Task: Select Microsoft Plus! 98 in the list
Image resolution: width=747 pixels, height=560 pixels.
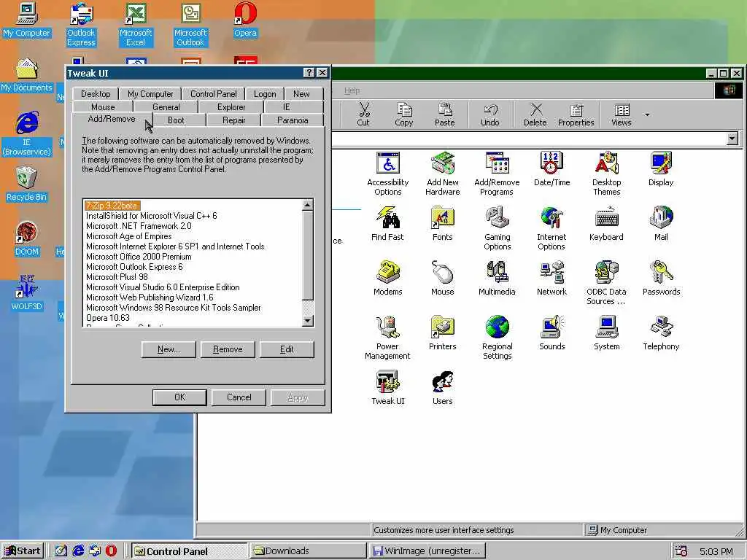Action: click(x=117, y=276)
